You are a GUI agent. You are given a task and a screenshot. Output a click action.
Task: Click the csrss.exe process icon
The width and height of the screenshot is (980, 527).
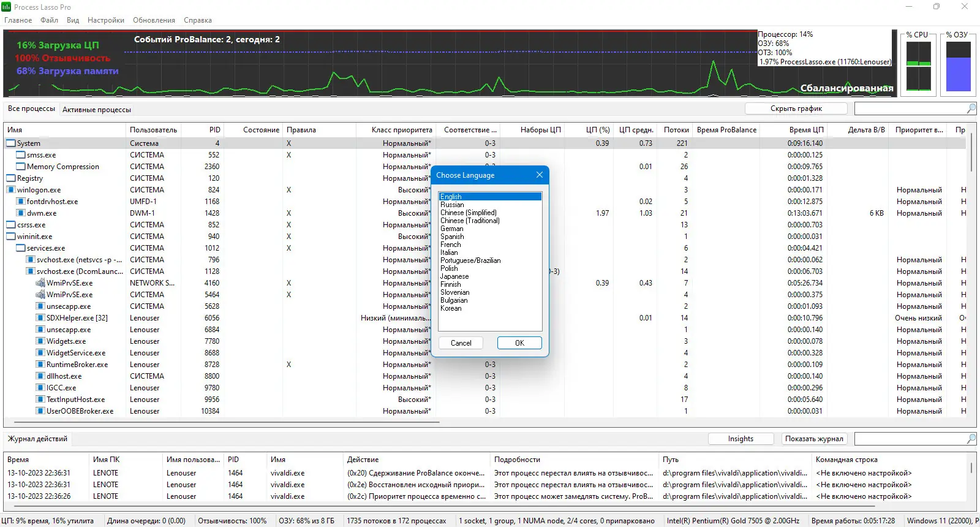(11, 225)
